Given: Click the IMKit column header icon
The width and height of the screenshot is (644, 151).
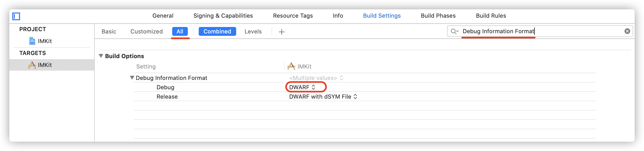Looking at the screenshot, I should point(291,66).
